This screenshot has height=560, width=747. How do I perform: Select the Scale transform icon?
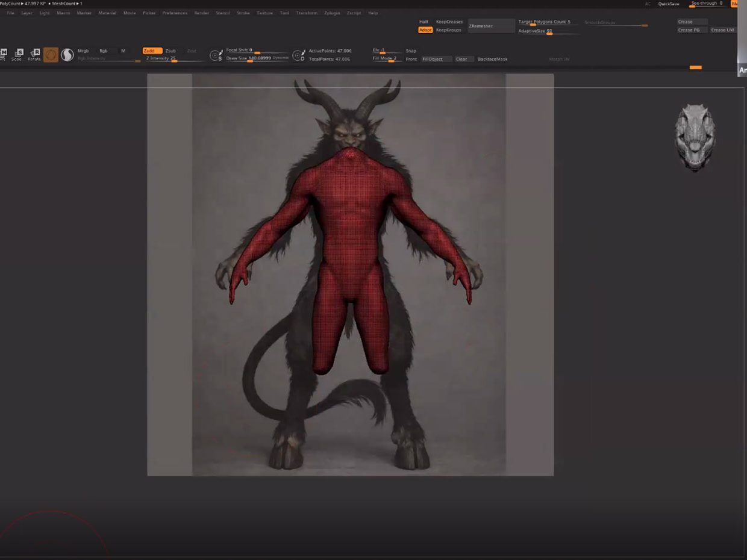point(17,55)
